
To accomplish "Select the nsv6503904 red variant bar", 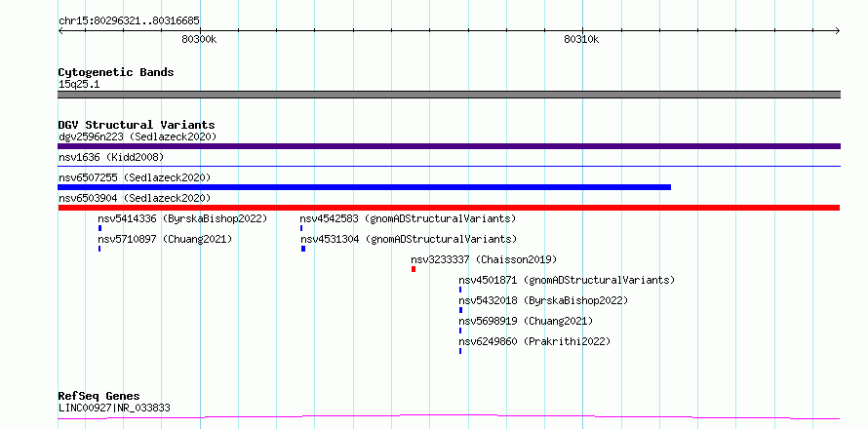I will [449, 208].
